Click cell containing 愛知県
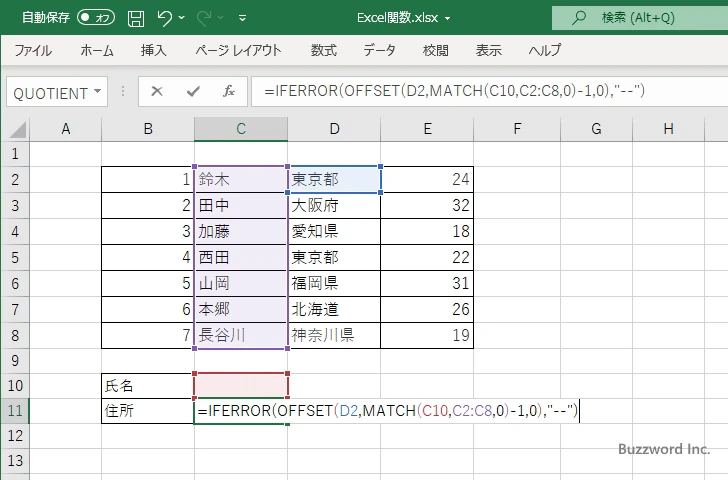Viewport: 728px width, 480px height. (334, 231)
